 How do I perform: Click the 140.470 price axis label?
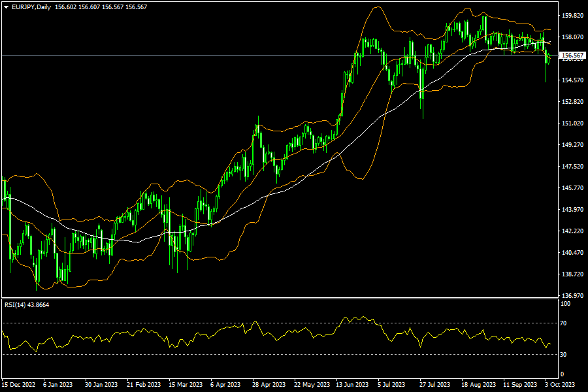(x=572, y=252)
